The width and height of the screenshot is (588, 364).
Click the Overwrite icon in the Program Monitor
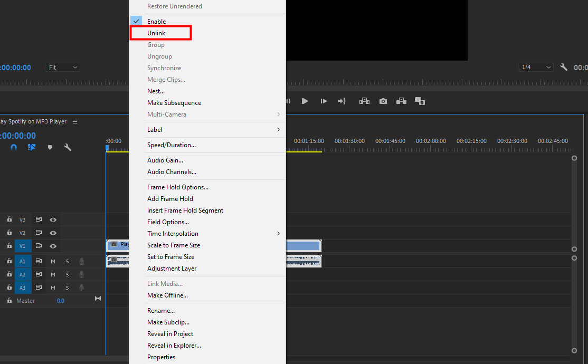pos(401,101)
